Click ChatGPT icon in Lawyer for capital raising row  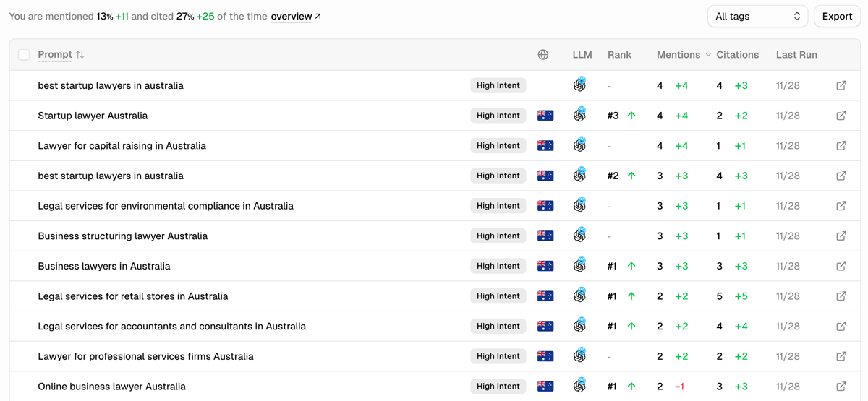coord(579,146)
